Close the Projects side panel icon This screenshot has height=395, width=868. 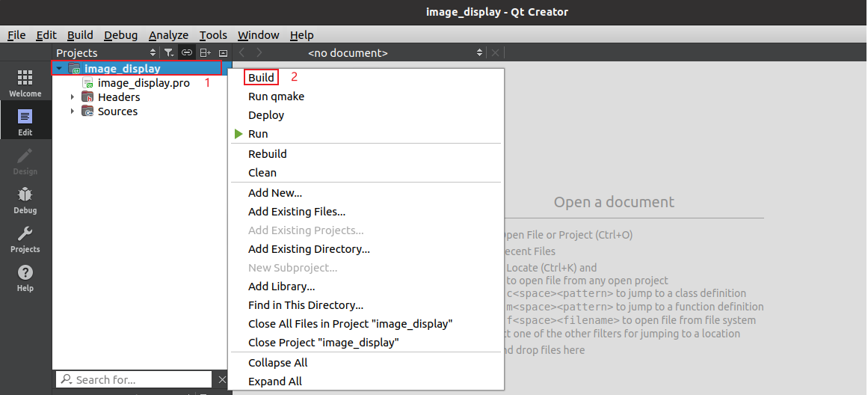tap(223, 52)
